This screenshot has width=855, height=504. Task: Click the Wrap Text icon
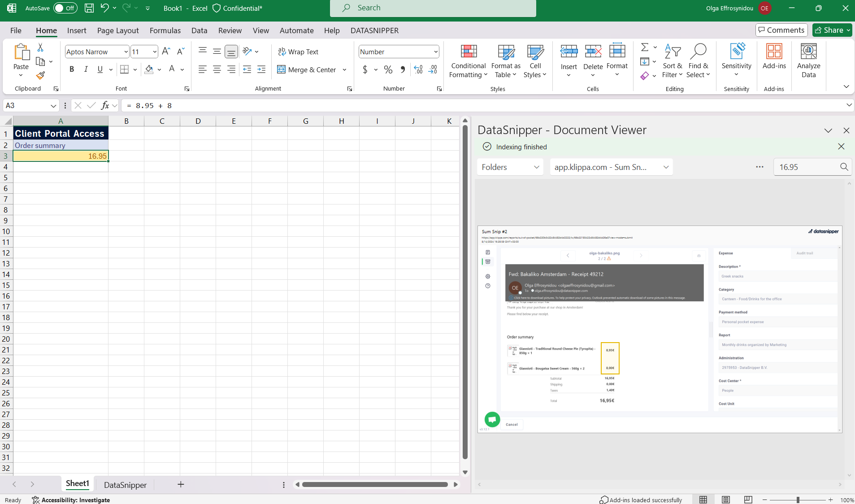pos(282,52)
